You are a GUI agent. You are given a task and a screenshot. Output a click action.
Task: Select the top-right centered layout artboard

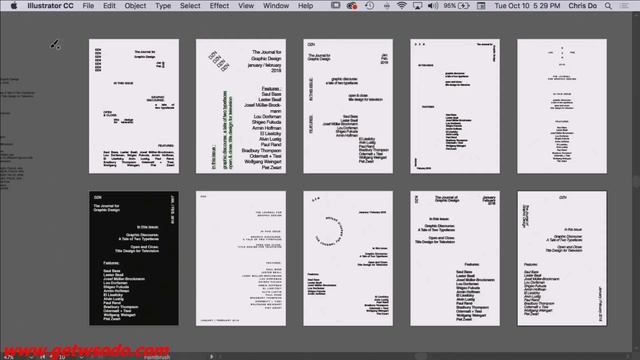(562, 106)
